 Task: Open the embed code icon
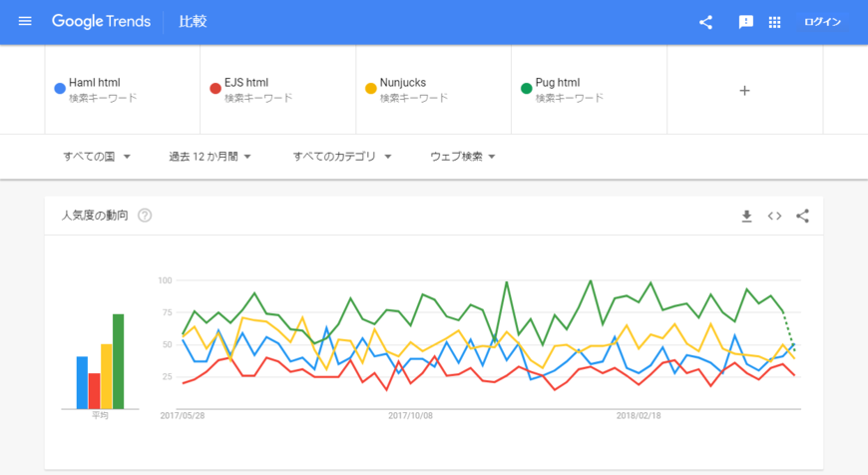tap(774, 216)
